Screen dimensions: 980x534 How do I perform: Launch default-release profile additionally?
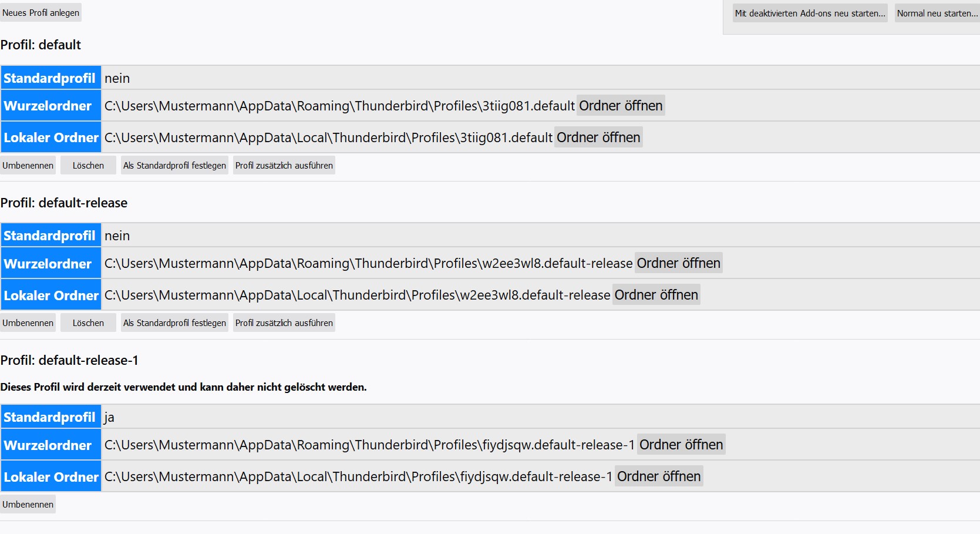pyautogui.click(x=284, y=323)
